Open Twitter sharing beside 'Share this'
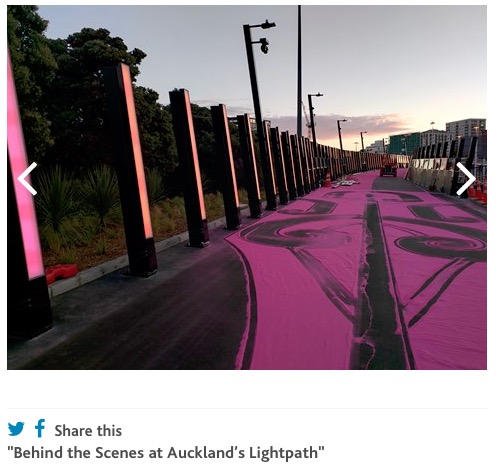499x464 pixels. pyautogui.click(x=16, y=429)
